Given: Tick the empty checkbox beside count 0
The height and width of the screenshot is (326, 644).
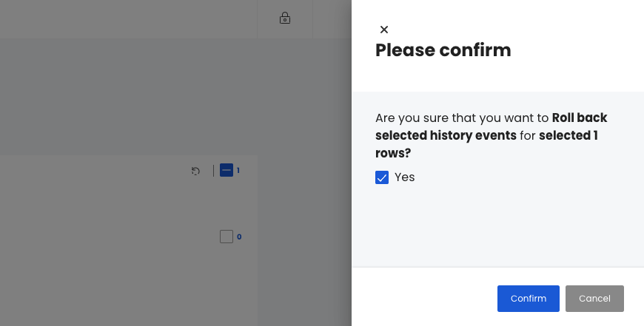Looking at the screenshot, I should click(x=227, y=237).
